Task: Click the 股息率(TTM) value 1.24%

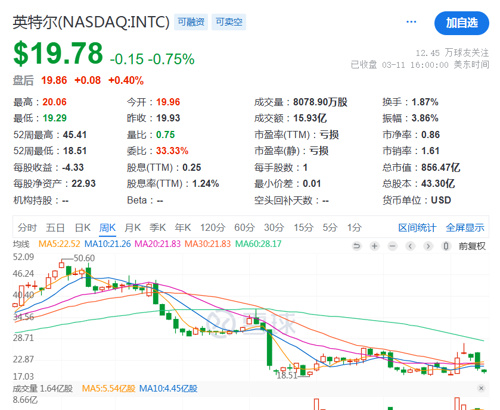Action: click(x=206, y=184)
